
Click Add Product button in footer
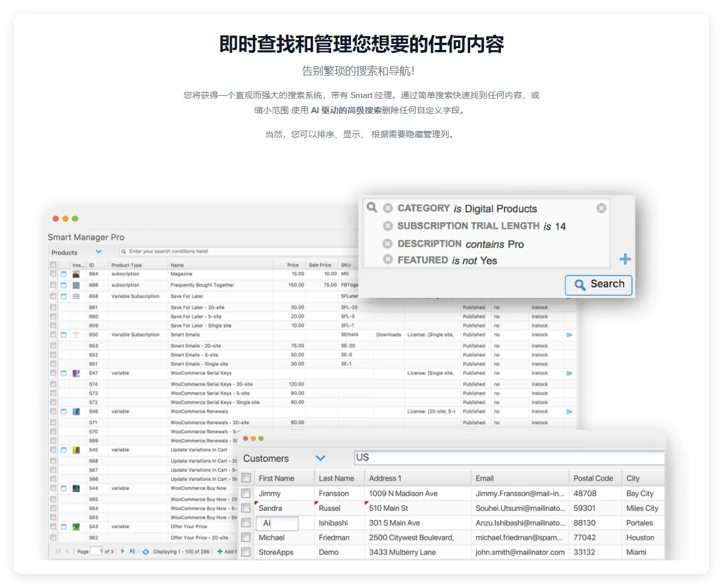click(227, 551)
